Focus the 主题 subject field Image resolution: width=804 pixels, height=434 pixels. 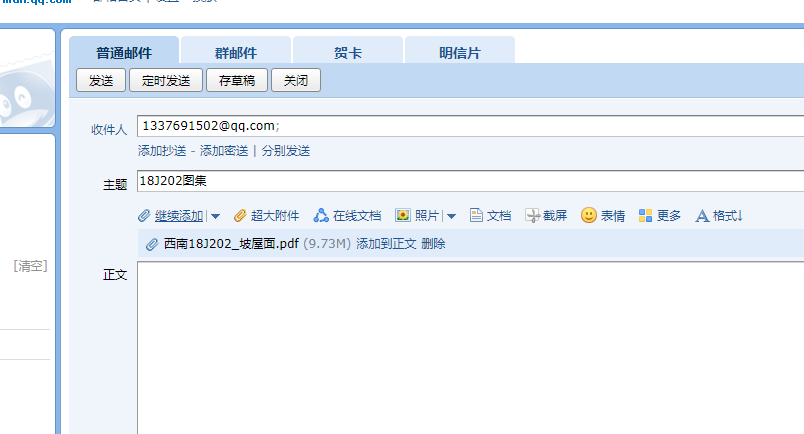(471, 181)
